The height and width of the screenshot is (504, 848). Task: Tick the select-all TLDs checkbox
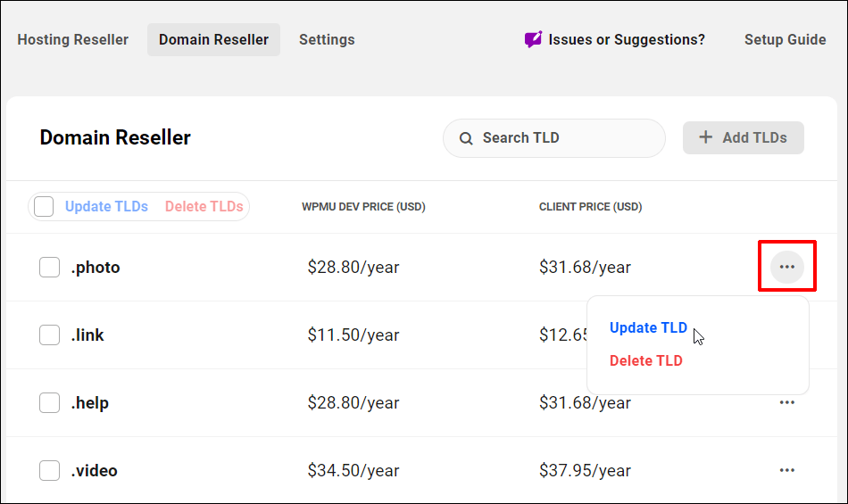point(44,207)
